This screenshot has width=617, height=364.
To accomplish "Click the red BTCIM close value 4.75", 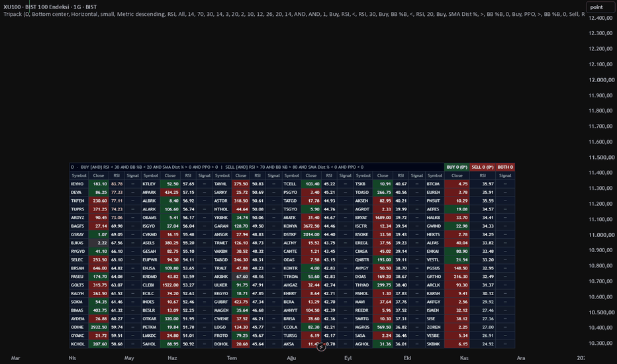I will pyautogui.click(x=457, y=184).
